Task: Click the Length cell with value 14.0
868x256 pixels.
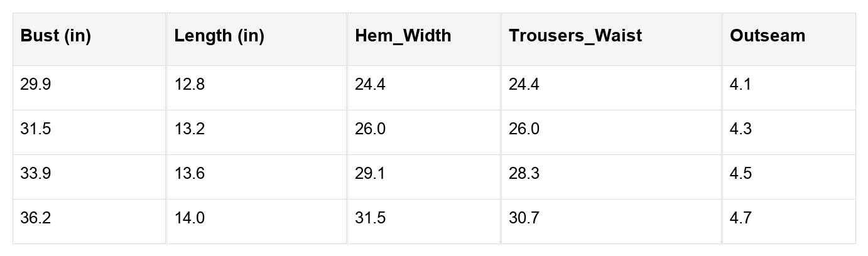Action: click(x=190, y=218)
